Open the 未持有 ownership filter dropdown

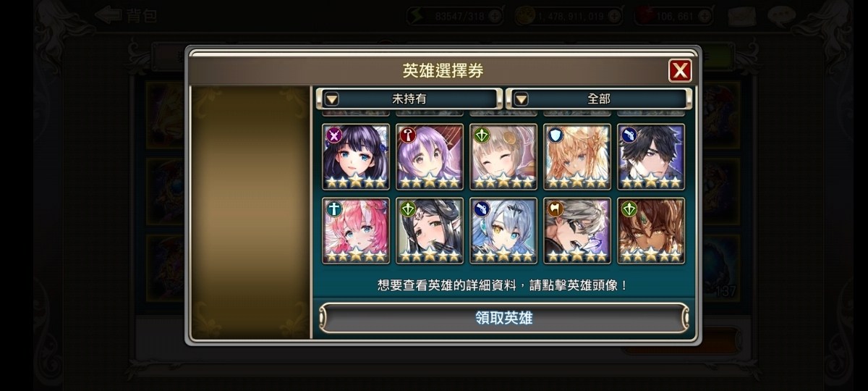tap(409, 98)
